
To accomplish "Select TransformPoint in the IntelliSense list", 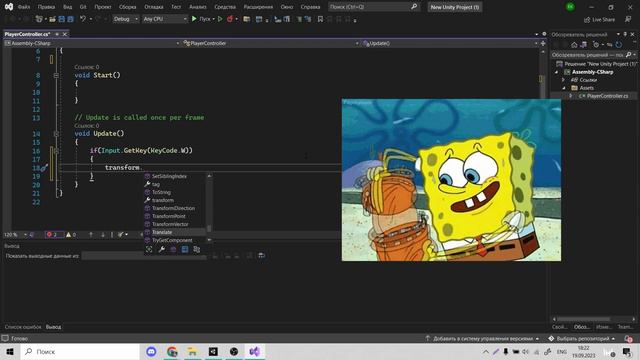I will (x=175, y=216).
